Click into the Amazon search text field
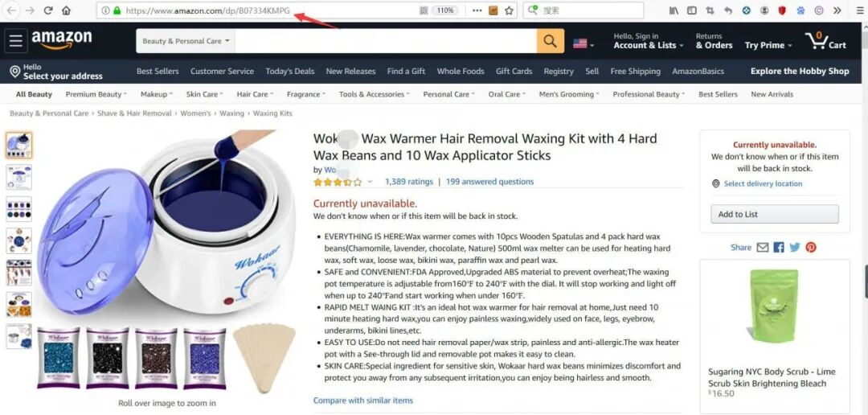The height and width of the screenshot is (415, 868). point(386,41)
